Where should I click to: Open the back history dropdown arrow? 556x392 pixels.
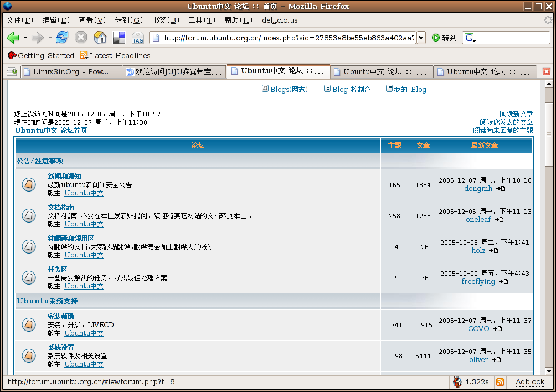click(x=25, y=38)
